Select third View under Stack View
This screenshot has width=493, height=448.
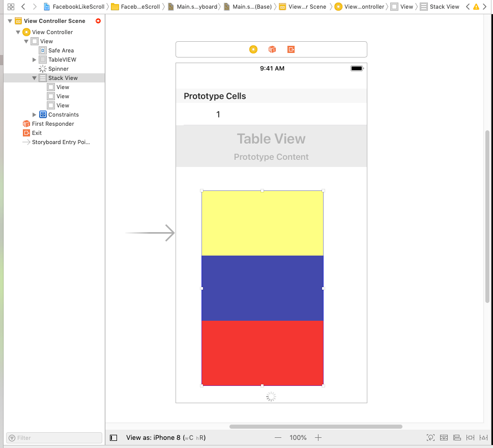click(58, 105)
